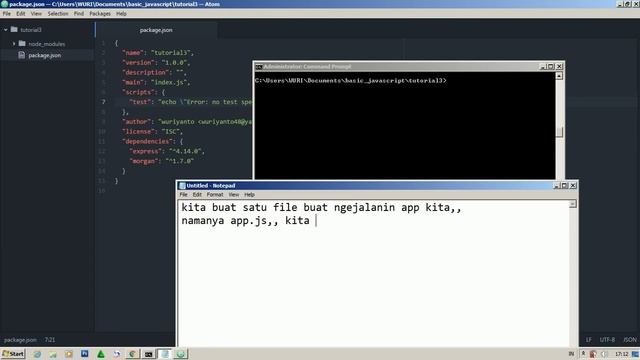Viewport: 640px width, 360px height.
Task: Click the node_modules folder icon
Action: click(22, 43)
